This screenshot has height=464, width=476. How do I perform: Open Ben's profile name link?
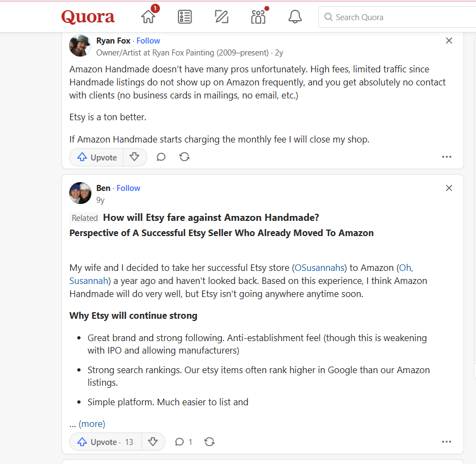point(103,188)
